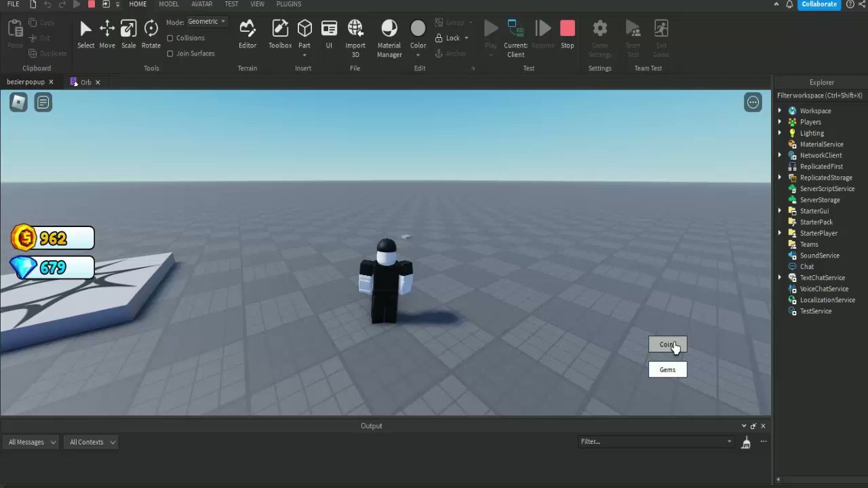This screenshot has width=868, height=488.
Task: Open the FILE menu
Action: click(x=13, y=4)
